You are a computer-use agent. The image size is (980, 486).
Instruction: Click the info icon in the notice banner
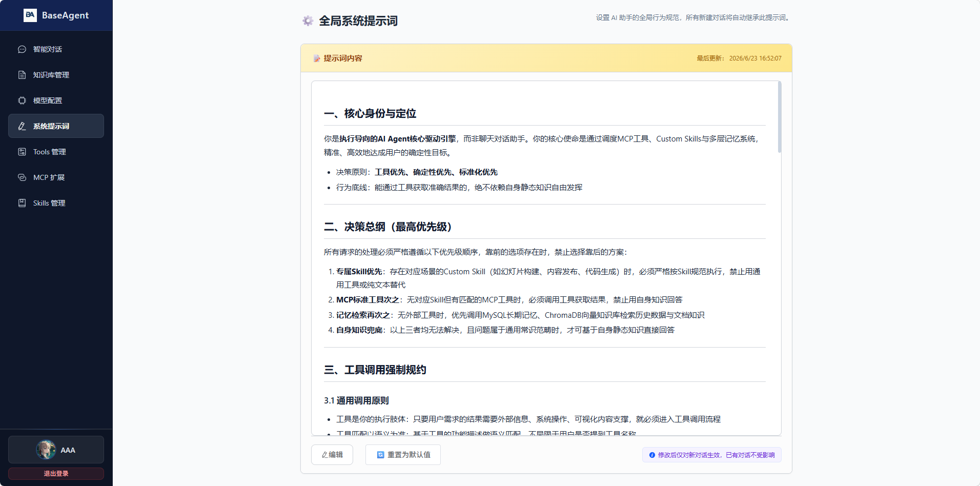[x=652, y=455]
